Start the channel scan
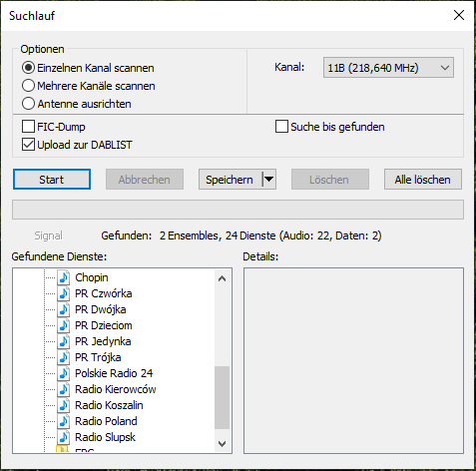The image size is (476, 471). (x=52, y=180)
